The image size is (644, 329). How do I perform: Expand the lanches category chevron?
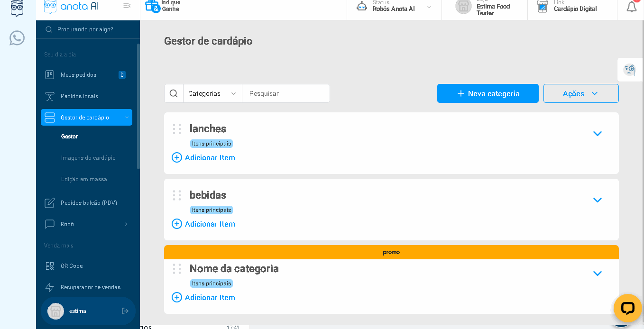pos(597,134)
